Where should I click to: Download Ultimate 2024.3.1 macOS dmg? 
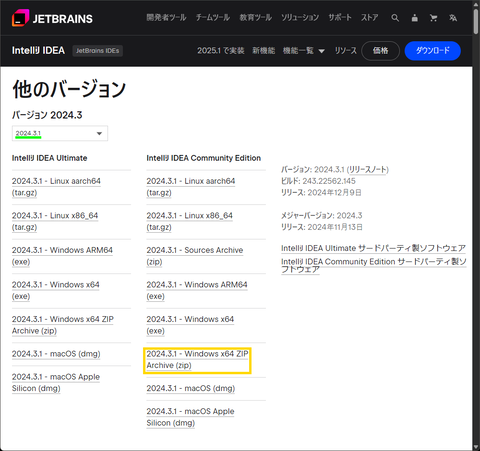56,354
